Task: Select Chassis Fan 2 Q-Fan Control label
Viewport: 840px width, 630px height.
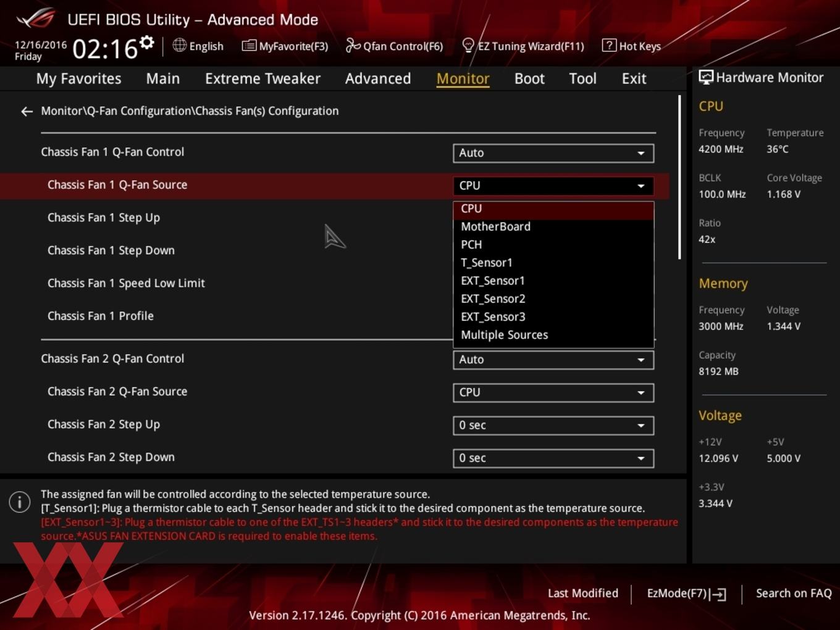Action: tap(112, 359)
